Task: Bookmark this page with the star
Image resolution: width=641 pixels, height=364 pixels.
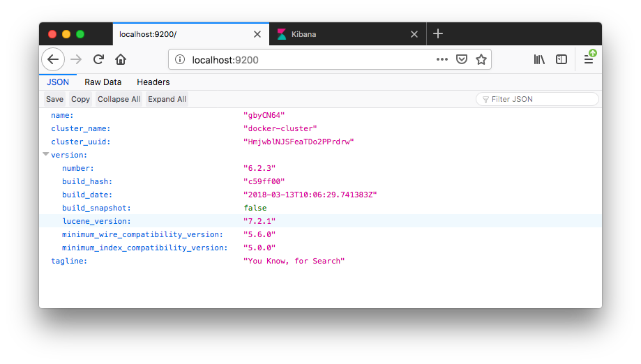Action: click(x=481, y=60)
